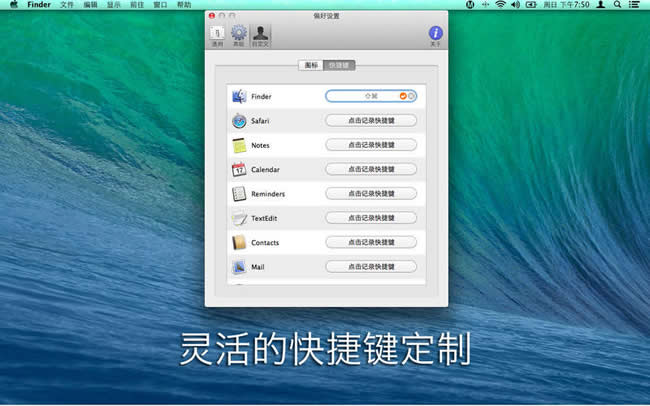Record a shortcut for Notes

[x=371, y=145]
